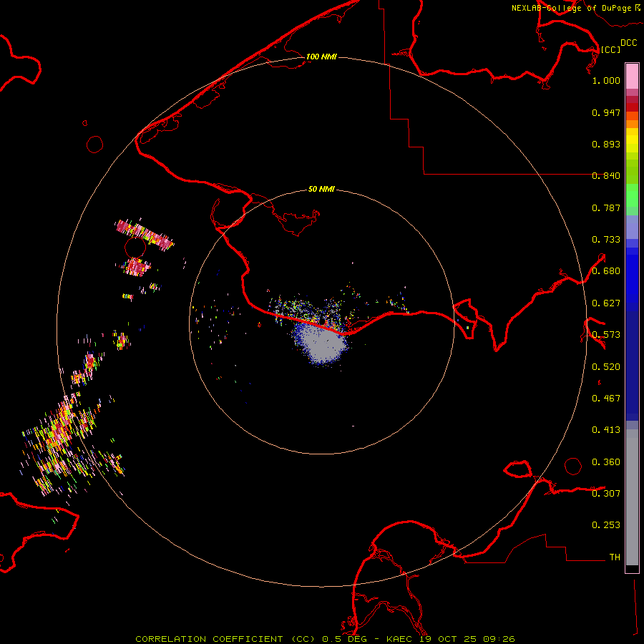644x644 pixels.
Task: Click the 0.360 color scale value
Action: (606, 462)
